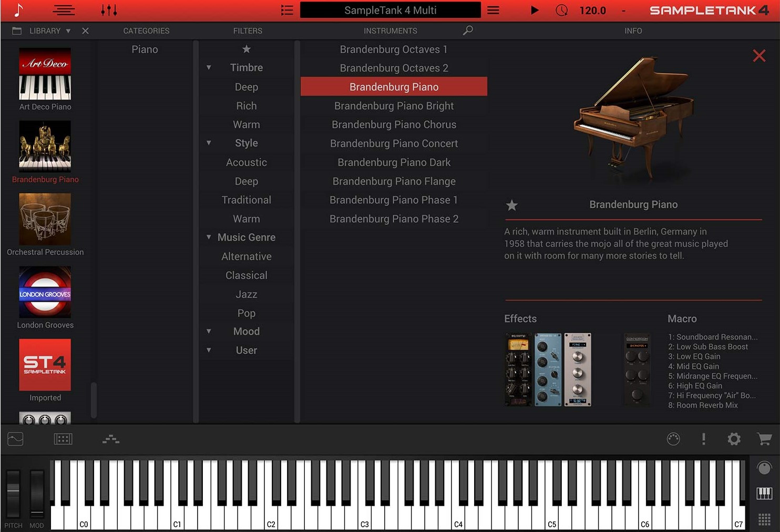Select the Orchestral Percussion library thumbnail
The height and width of the screenshot is (532, 780).
pos(45,219)
